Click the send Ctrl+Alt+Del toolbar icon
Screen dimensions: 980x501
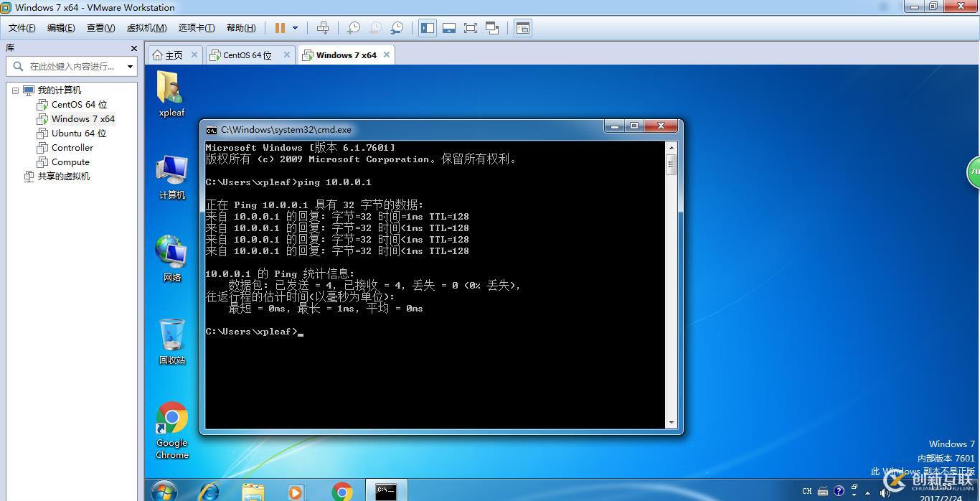tap(323, 28)
